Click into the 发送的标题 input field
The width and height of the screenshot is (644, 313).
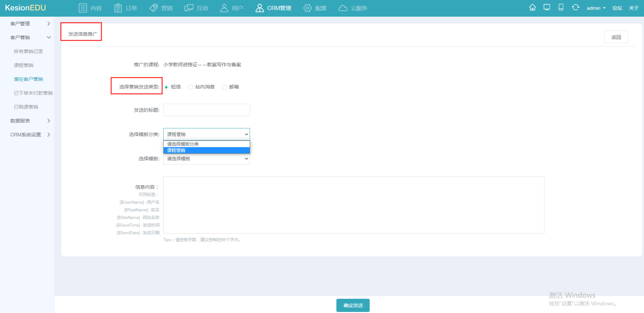(207, 110)
